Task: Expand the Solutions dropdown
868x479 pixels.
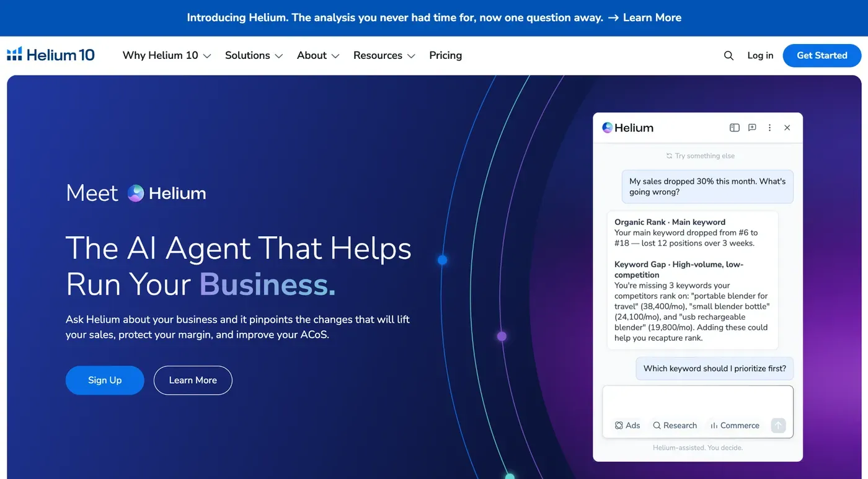Action: (x=254, y=55)
